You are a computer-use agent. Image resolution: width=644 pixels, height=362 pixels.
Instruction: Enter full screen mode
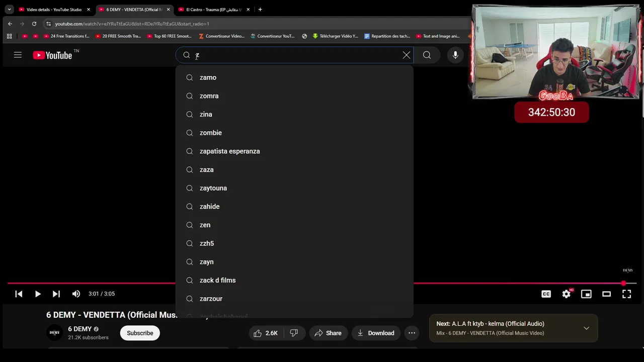pyautogui.click(x=626, y=294)
